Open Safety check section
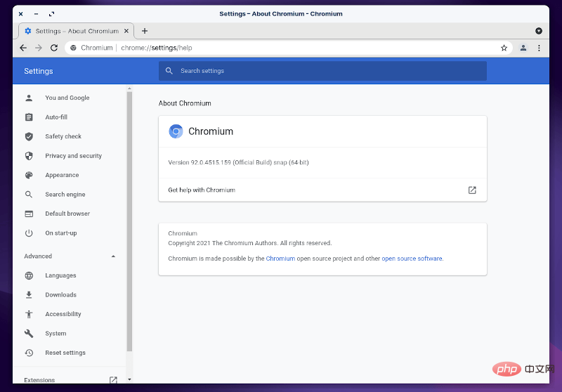Viewport: 562px width, 392px height. tap(63, 136)
